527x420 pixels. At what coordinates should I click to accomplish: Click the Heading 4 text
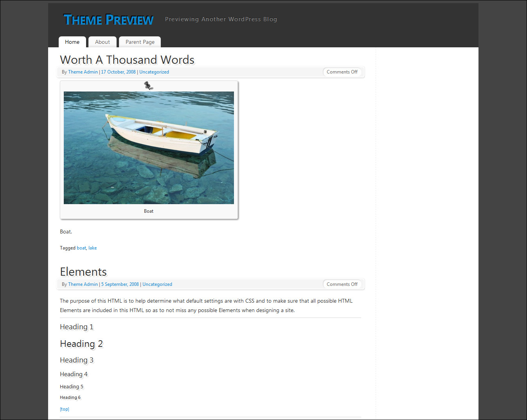pos(74,374)
